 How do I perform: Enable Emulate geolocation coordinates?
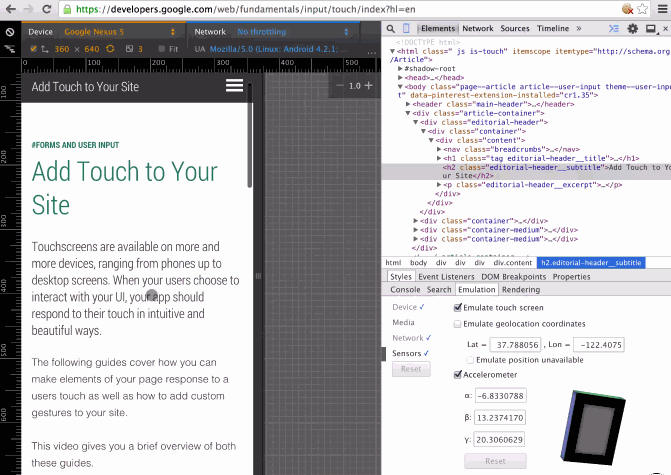pyautogui.click(x=459, y=324)
